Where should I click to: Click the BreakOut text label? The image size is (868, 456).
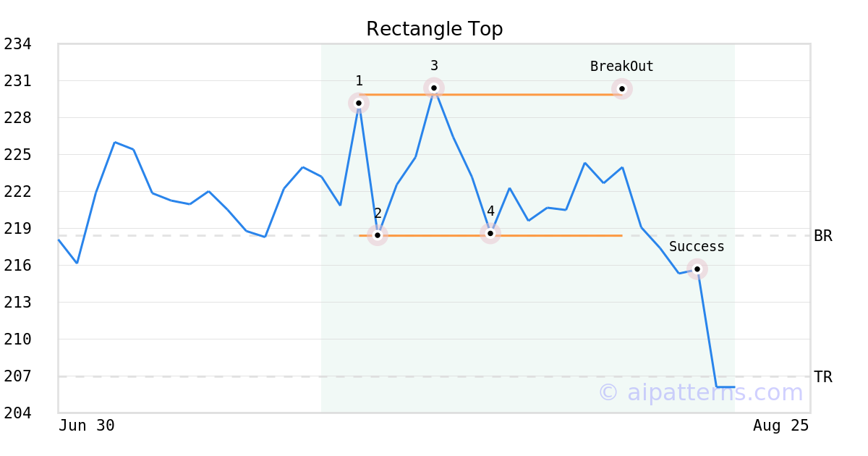click(622, 67)
